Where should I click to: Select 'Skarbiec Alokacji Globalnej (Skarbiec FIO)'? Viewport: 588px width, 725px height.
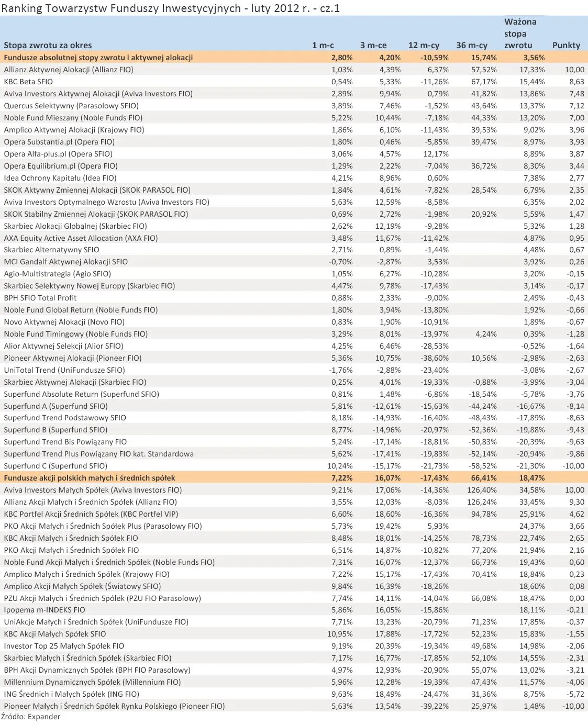pyautogui.click(x=75, y=226)
